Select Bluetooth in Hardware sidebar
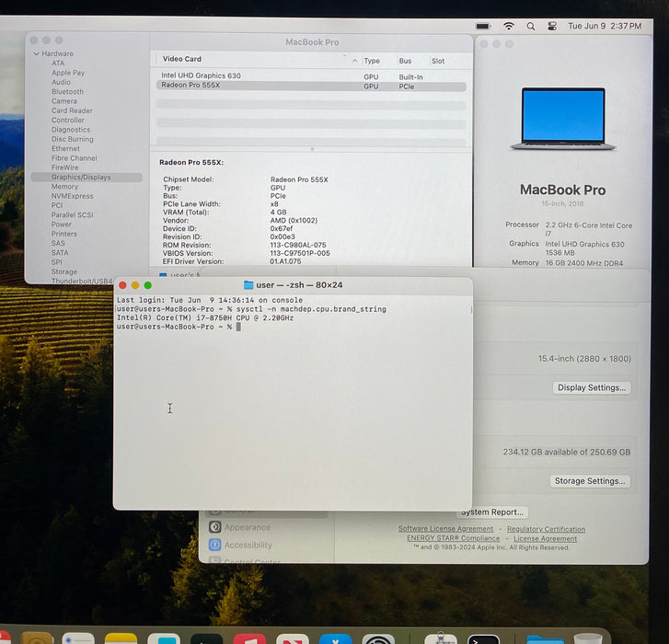The width and height of the screenshot is (669, 644). 67,92
